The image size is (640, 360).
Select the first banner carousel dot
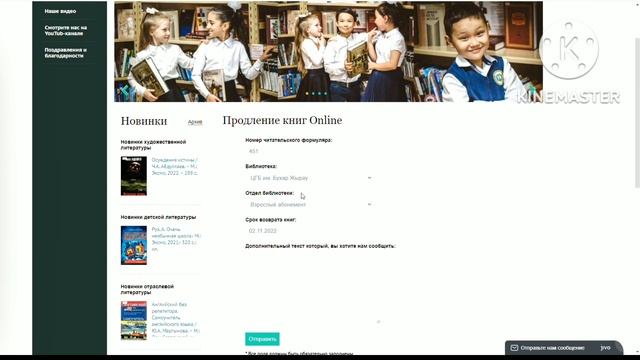[x=307, y=93]
